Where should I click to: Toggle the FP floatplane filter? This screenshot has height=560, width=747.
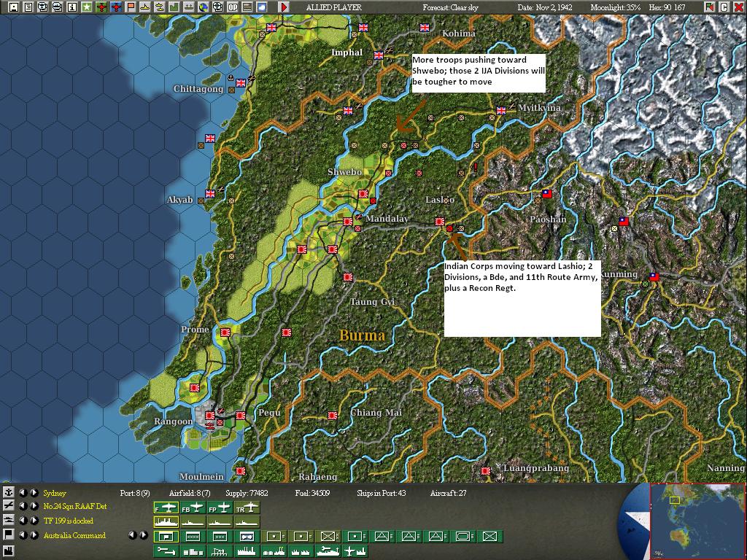[220, 507]
